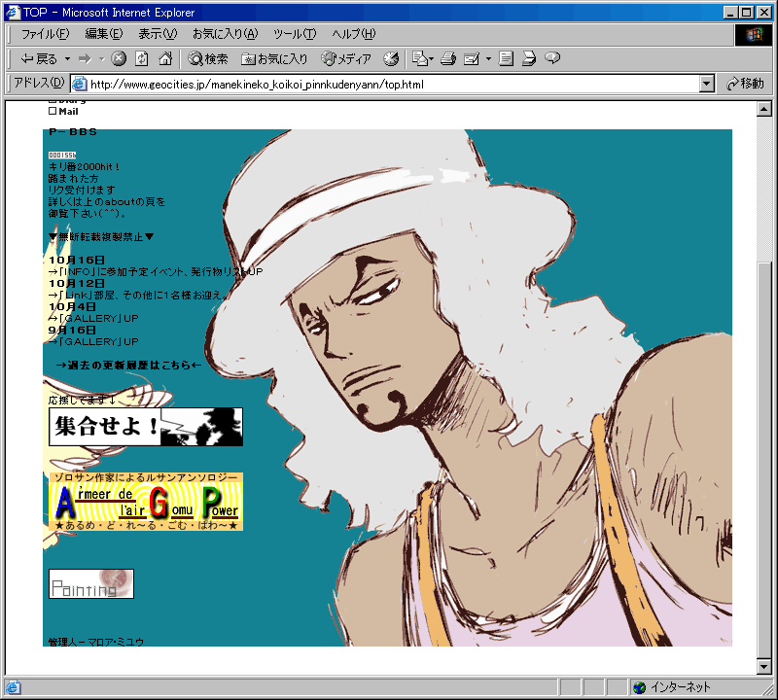Print the page with the printer icon
778x700 pixels.
tap(448, 59)
